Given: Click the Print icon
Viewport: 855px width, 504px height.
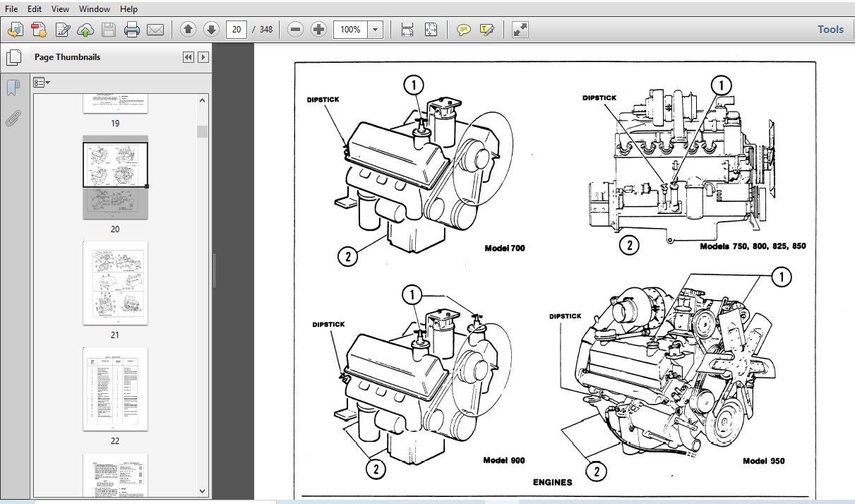Looking at the screenshot, I should [x=132, y=30].
